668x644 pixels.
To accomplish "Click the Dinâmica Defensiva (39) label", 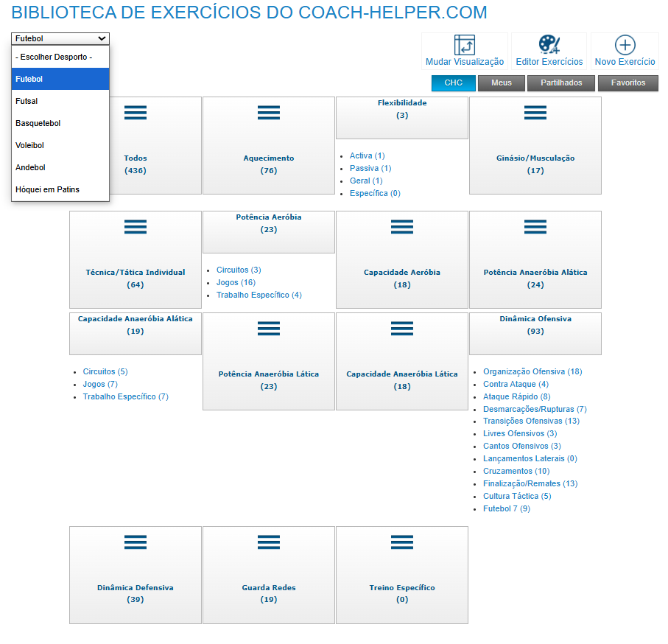I will 136,593.
